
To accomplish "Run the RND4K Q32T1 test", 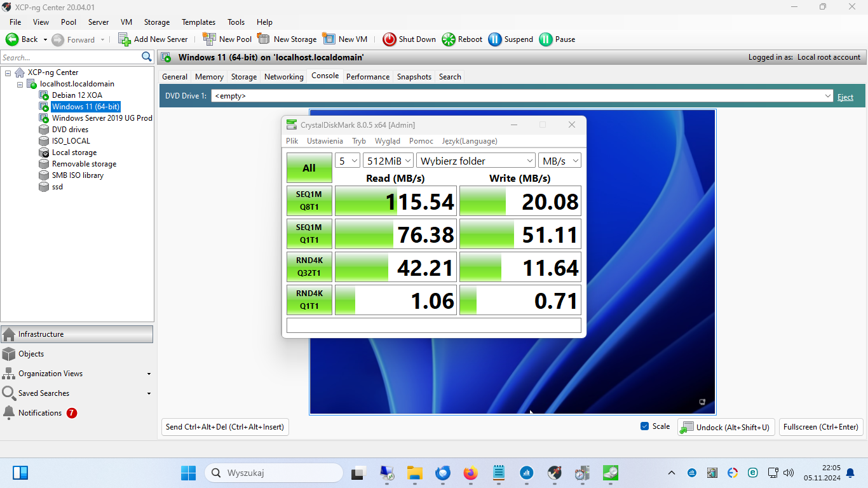I will tap(309, 267).
